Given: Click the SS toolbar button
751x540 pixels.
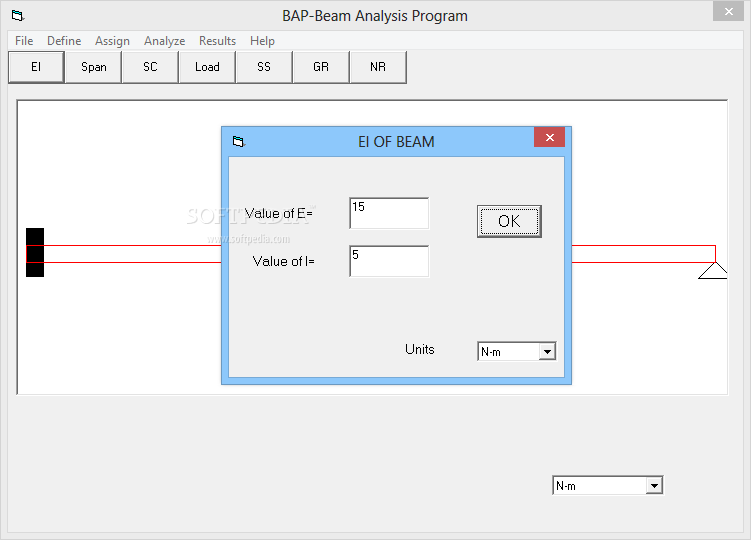Looking at the screenshot, I should point(264,67).
